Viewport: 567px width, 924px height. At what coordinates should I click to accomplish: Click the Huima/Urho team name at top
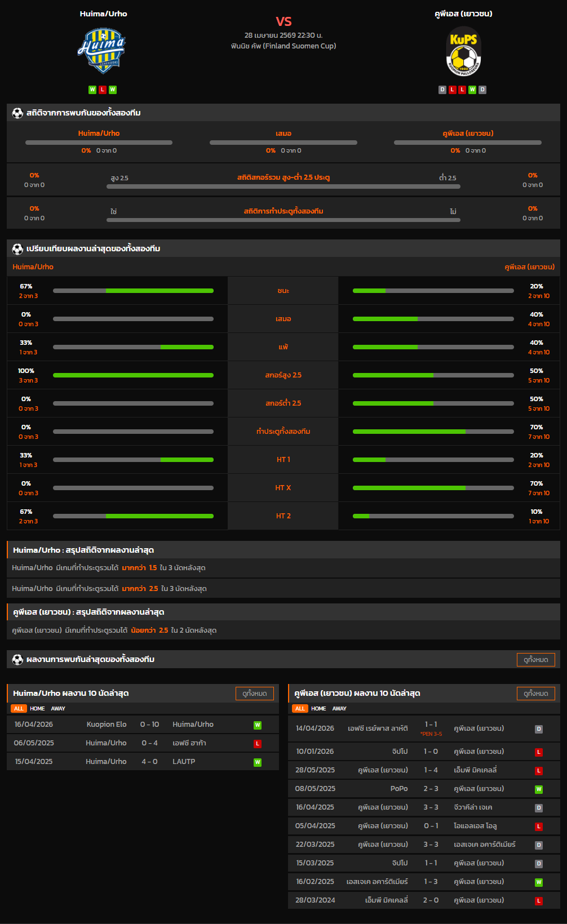(103, 14)
